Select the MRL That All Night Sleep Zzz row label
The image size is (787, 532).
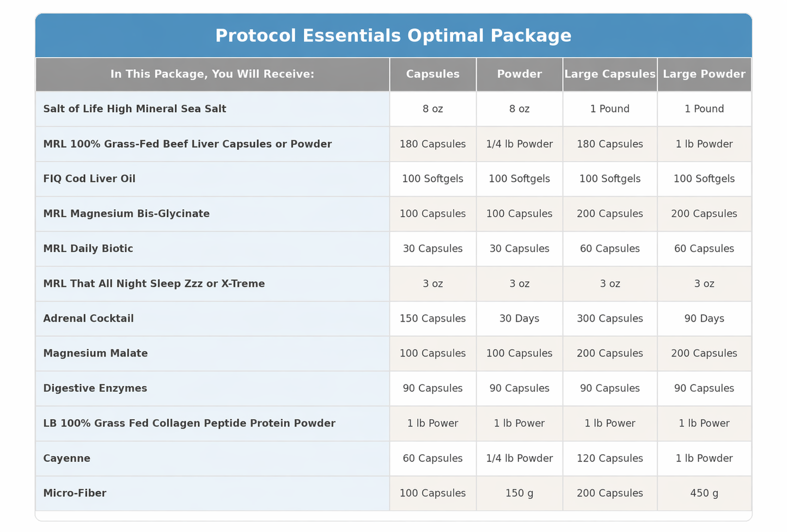click(x=154, y=284)
